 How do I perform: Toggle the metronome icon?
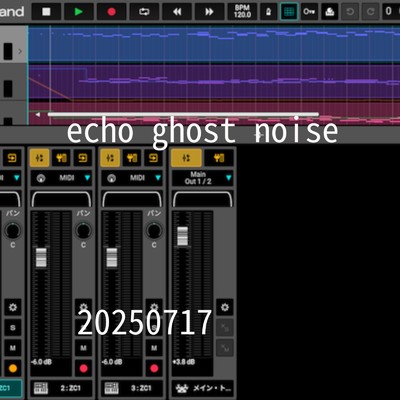point(268,12)
